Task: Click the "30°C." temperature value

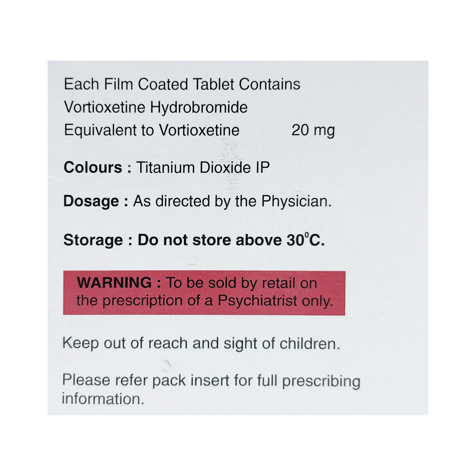Action: coord(306,240)
